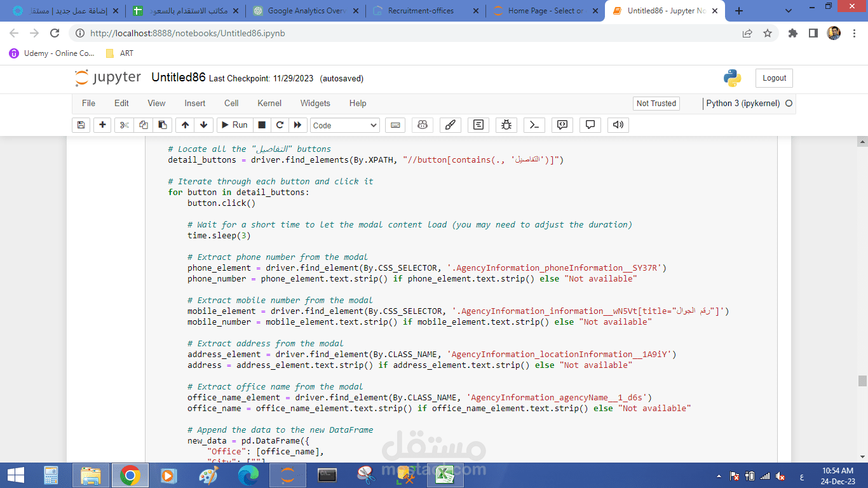This screenshot has width=868, height=488.
Task: Move the selected cell down
Action: point(203,125)
